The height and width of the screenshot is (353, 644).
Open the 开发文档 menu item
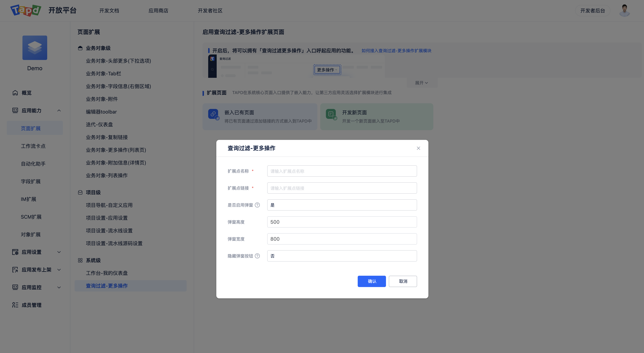click(x=109, y=10)
